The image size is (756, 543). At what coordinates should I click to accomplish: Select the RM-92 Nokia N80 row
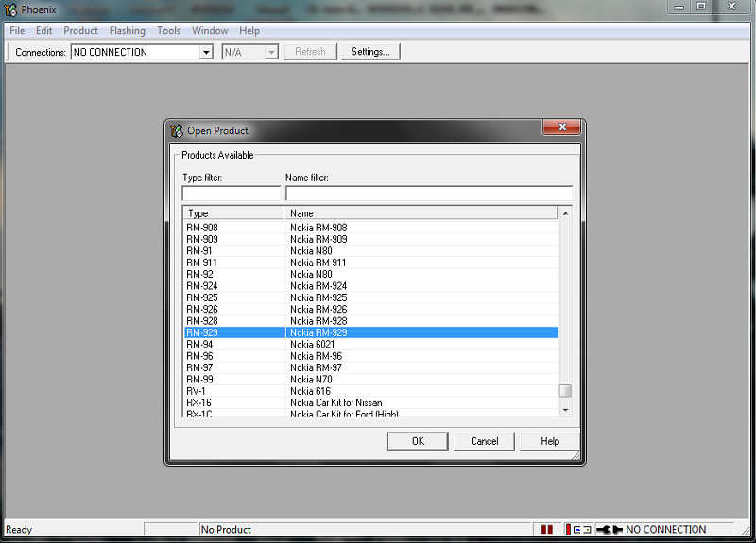pos(371,274)
